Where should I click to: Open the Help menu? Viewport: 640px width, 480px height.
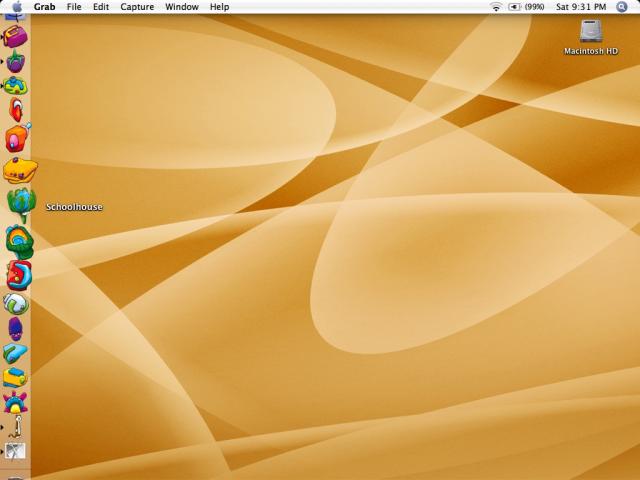click(x=219, y=7)
